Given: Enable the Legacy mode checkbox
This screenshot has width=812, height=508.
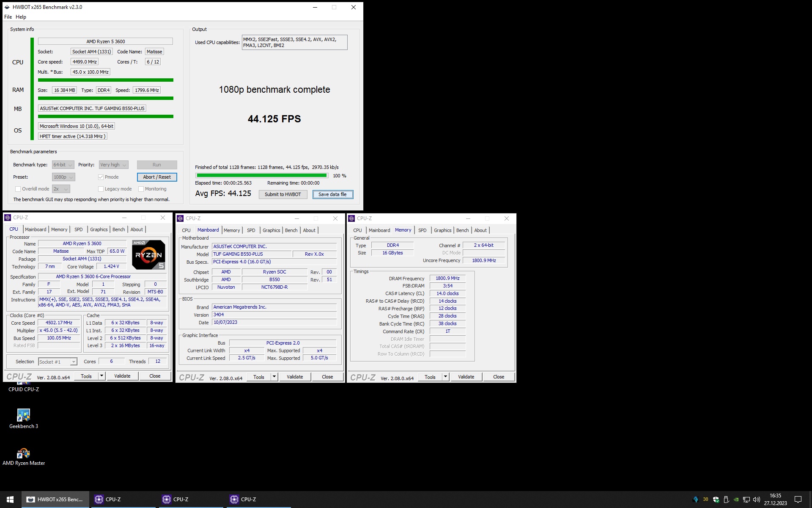Looking at the screenshot, I should 101,189.
